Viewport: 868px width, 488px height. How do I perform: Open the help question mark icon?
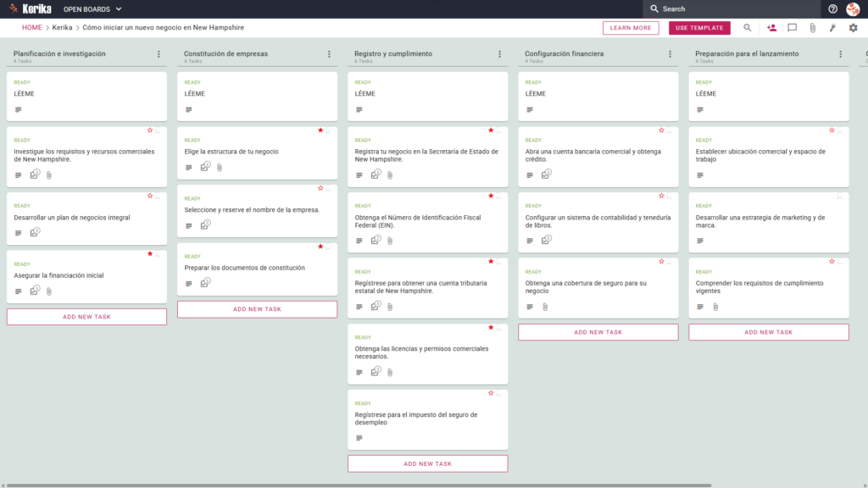click(x=832, y=8)
